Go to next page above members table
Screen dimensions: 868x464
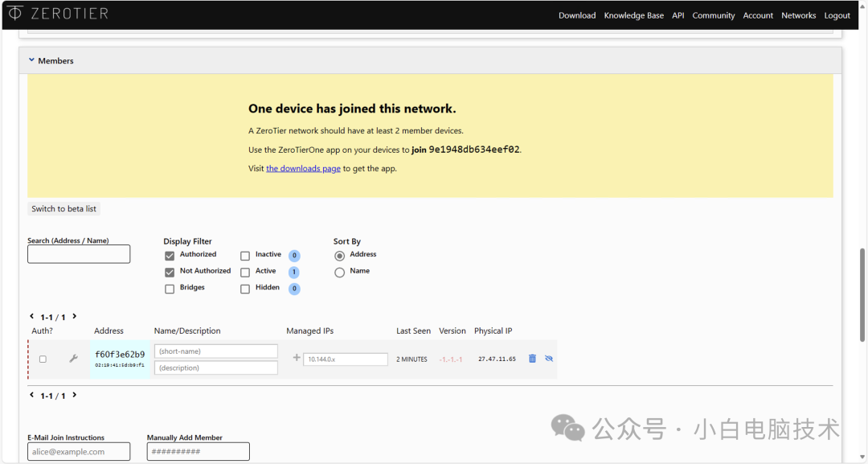tap(74, 316)
